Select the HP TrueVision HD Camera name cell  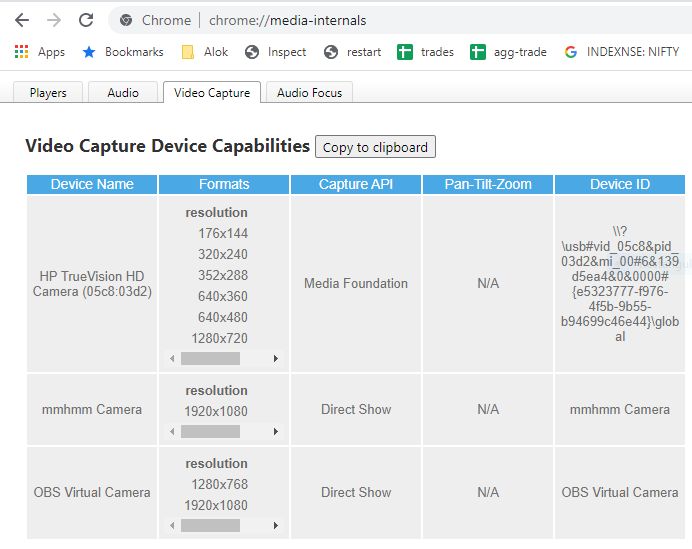[x=92, y=284]
